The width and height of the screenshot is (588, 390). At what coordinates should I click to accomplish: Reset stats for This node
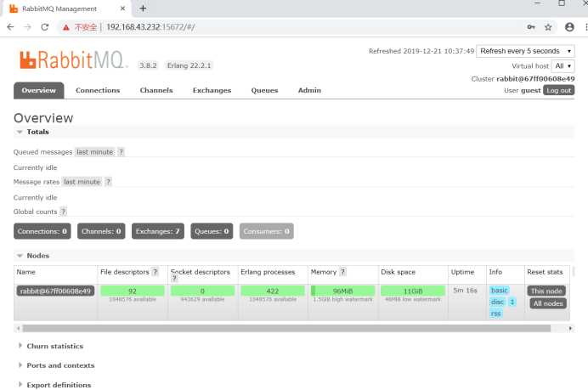(546, 291)
